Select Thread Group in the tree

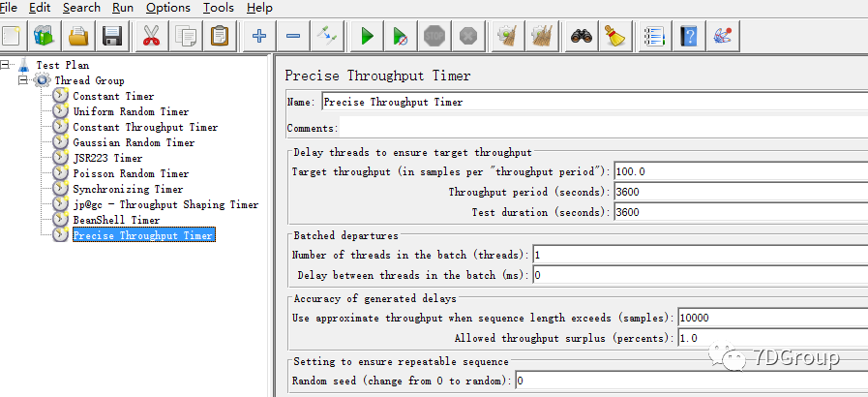click(x=89, y=80)
